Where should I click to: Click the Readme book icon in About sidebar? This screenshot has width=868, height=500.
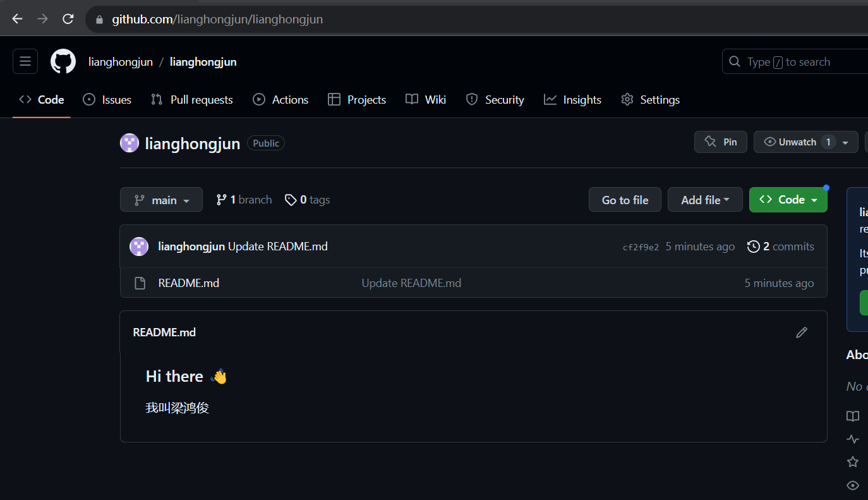tap(853, 416)
